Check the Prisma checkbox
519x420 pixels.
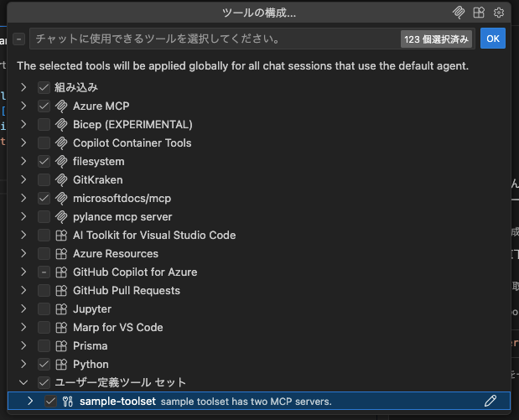[44, 346]
